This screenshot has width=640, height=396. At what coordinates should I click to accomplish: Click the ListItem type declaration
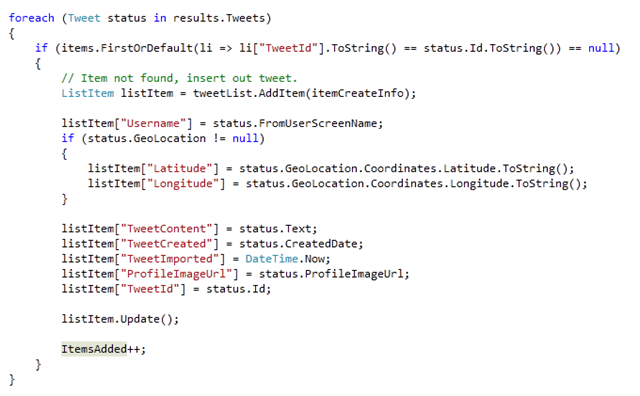tap(88, 93)
